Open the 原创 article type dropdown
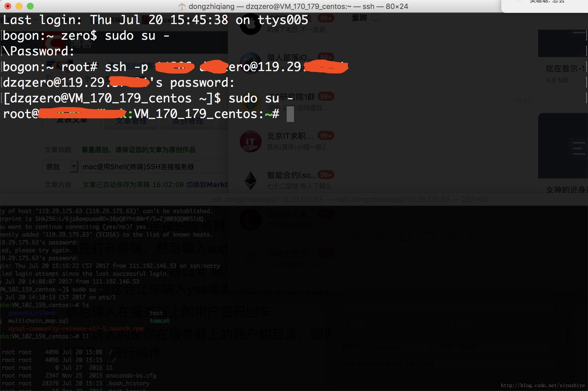This screenshot has width=588, height=391. click(60, 167)
